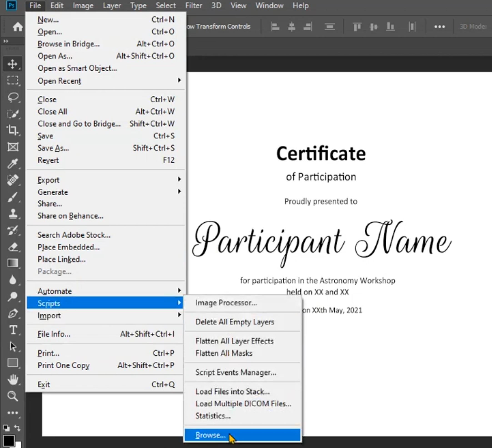The width and height of the screenshot is (492, 448).
Task: Open the Scripts submenu
Action: (x=105, y=303)
